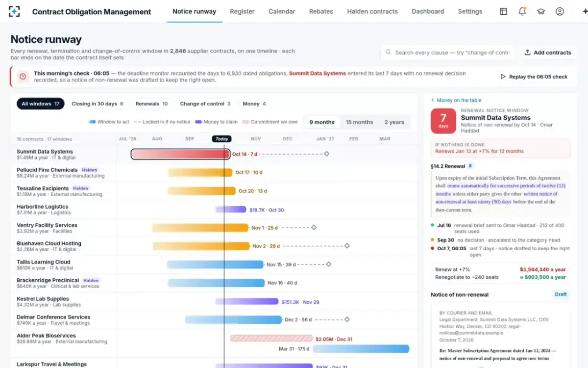Switch timeline range to 15 months
Image resolution: width=588 pixels, height=368 pixels.
pyautogui.click(x=359, y=122)
